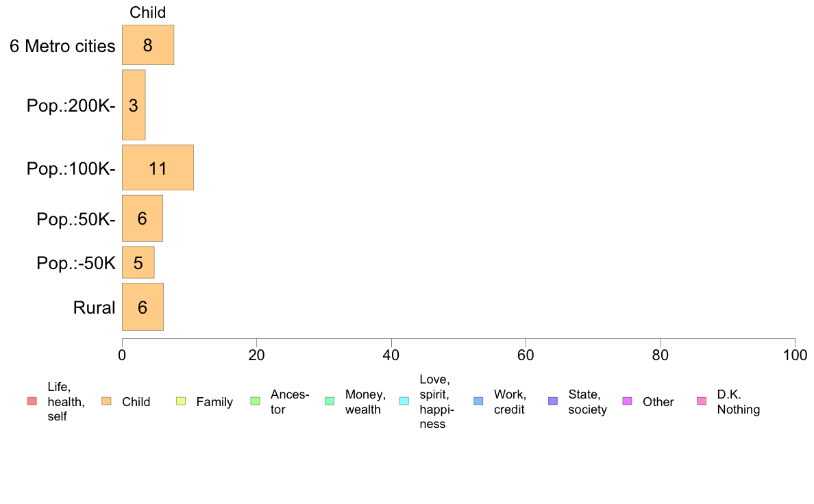Select the Rural bar
The image size is (814, 504).
click(x=143, y=307)
